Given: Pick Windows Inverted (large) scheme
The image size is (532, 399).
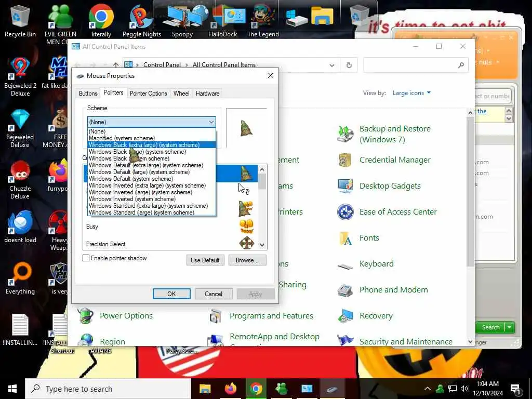Looking at the screenshot, I should pos(151,192).
